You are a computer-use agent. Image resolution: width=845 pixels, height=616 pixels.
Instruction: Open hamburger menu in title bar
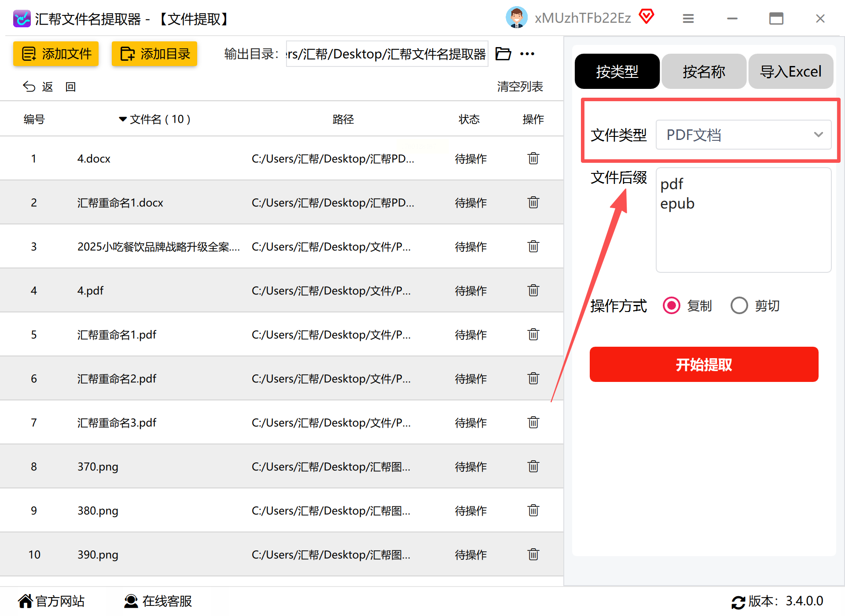[688, 18]
